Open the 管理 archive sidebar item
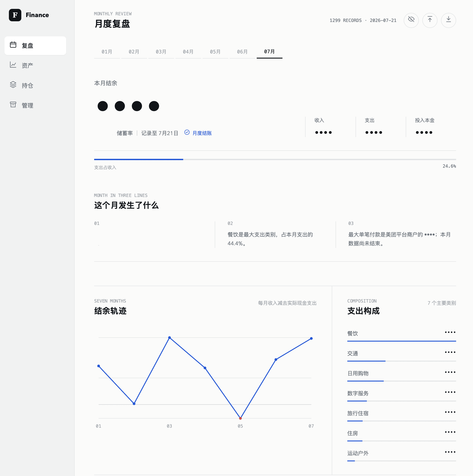 point(35,105)
